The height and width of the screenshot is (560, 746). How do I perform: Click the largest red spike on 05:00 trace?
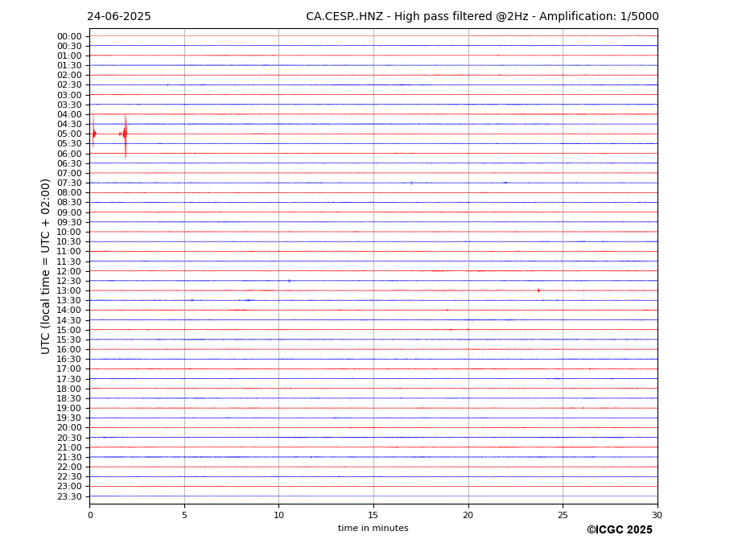click(125, 136)
